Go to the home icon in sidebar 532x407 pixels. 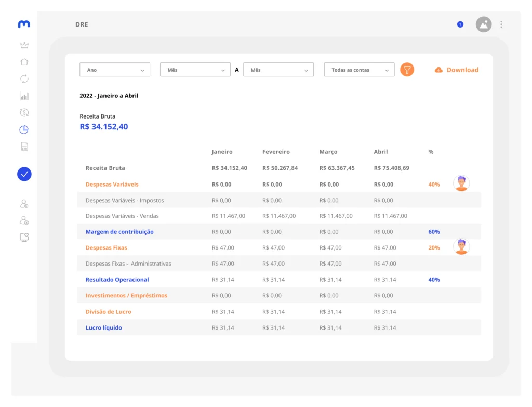pyautogui.click(x=24, y=62)
